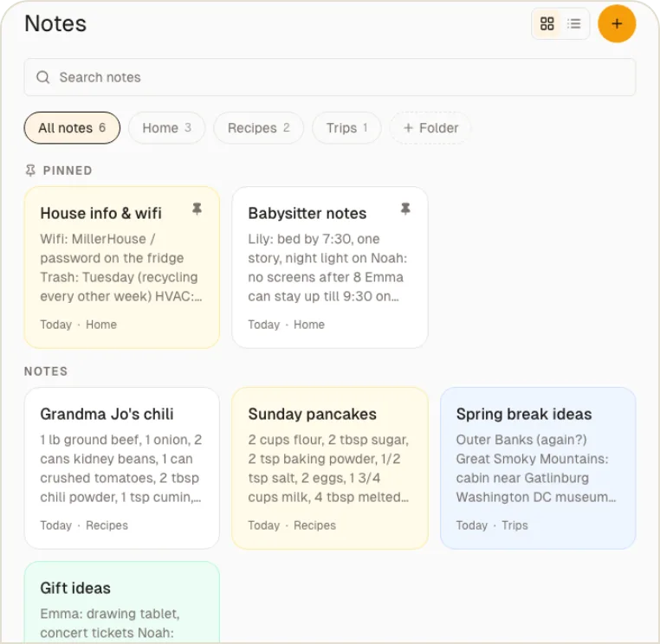The image size is (660, 644).
Task: Click 'Today · Home' on House info & wifi
Action: click(78, 325)
